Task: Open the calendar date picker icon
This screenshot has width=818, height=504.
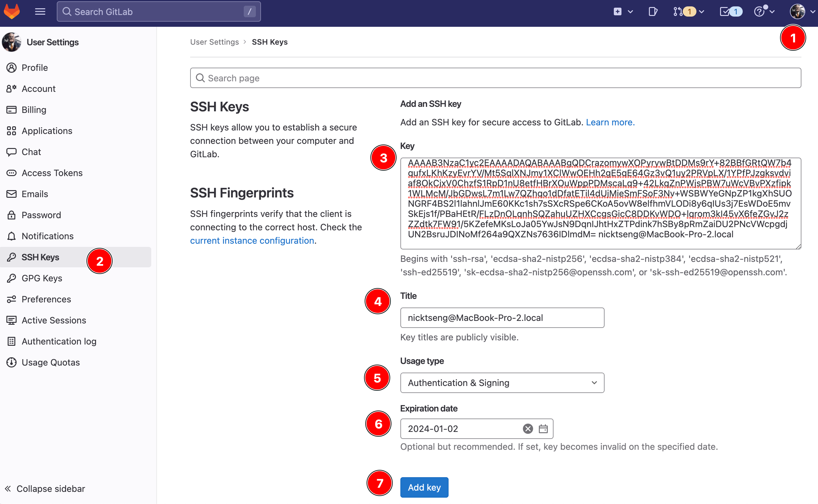Action: point(543,429)
